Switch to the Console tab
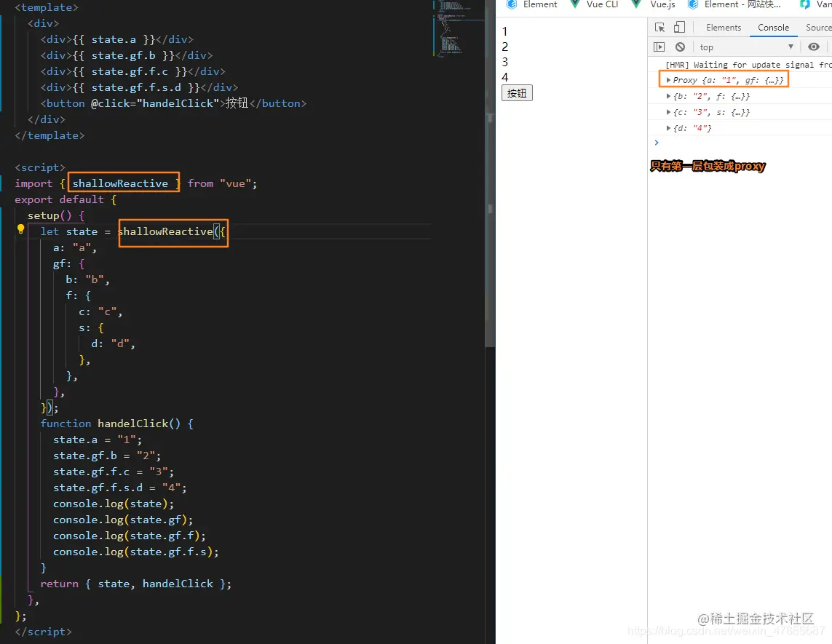 point(773,28)
